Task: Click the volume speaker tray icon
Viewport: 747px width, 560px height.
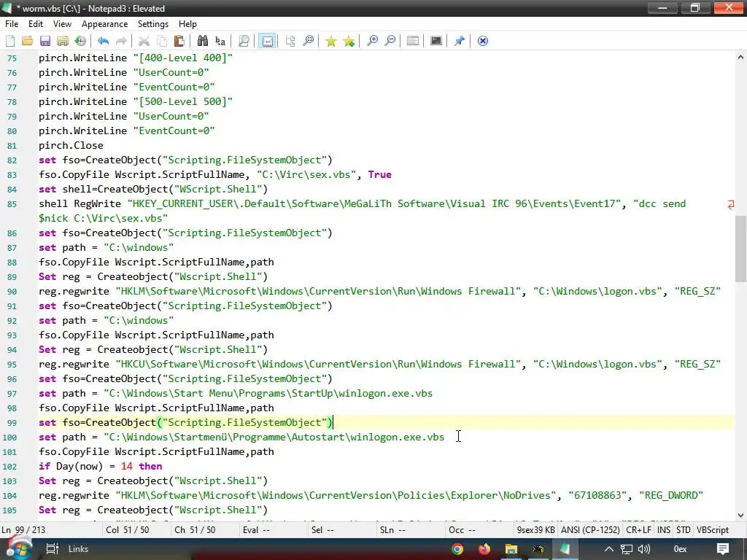Action: [x=643, y=549]
